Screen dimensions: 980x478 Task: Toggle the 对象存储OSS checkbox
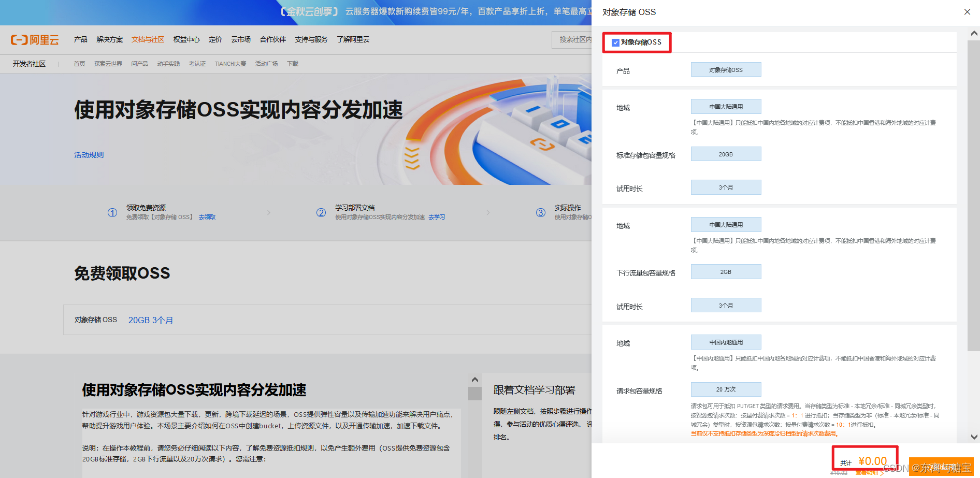615,42
